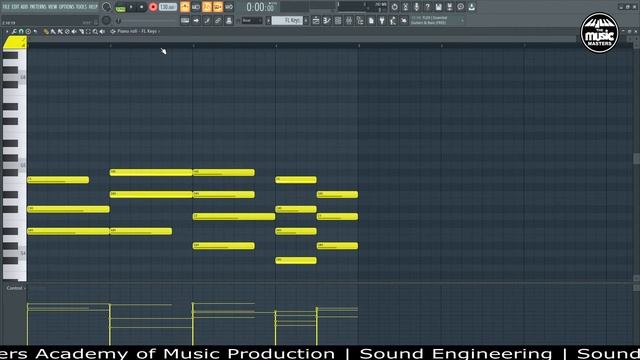
Task: Toggle blend recording overdub button
Action: click(218, 7)
